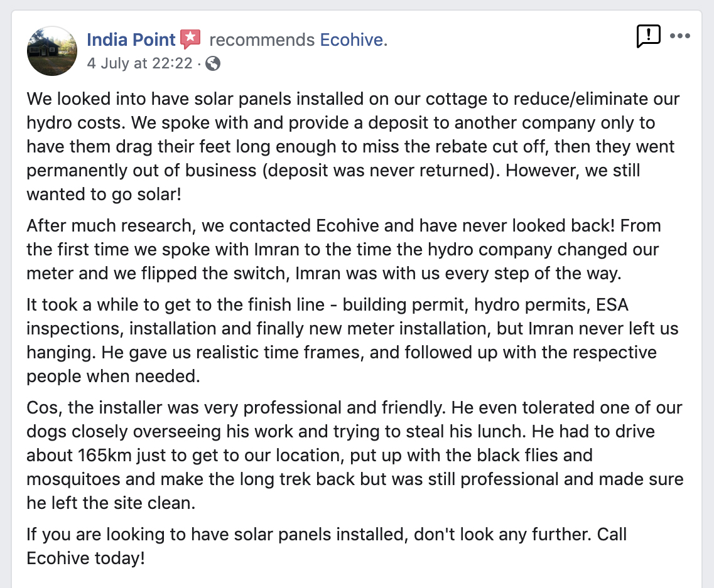Click the people when needed line

pos(113,377)
